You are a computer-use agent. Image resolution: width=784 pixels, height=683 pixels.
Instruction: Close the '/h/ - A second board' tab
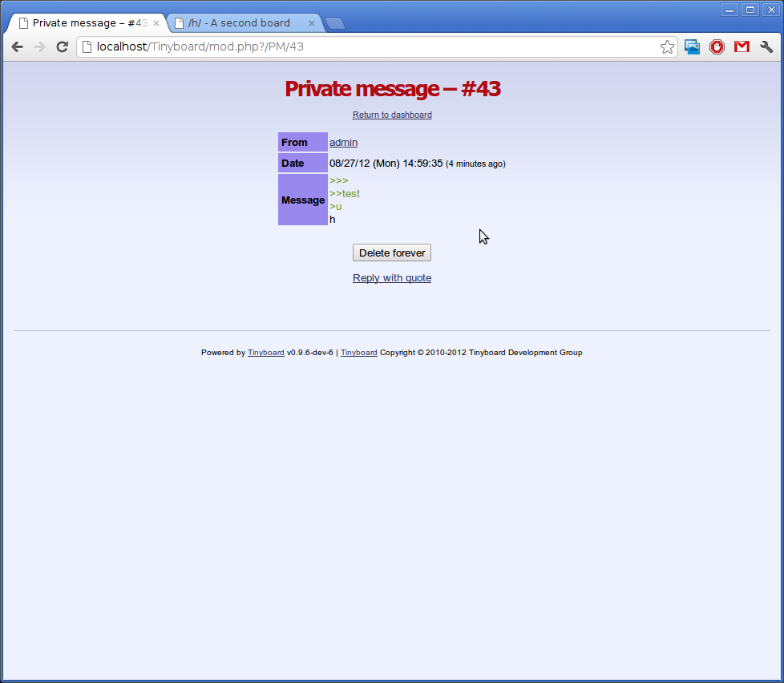pos(312,23)
